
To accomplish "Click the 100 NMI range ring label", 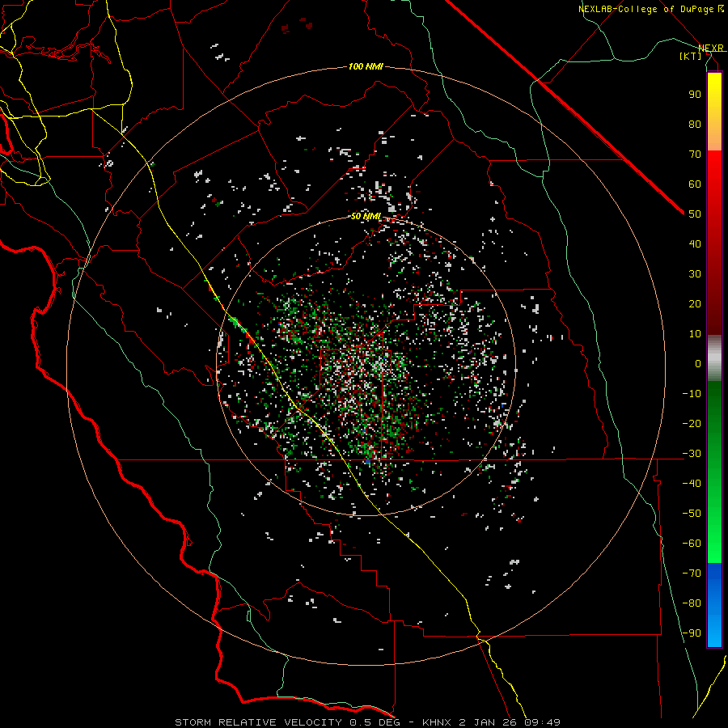I will [366, 67].
